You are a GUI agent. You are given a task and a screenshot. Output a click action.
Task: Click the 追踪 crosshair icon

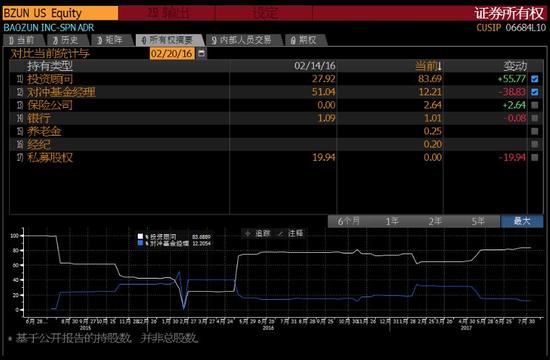(248, 233)
